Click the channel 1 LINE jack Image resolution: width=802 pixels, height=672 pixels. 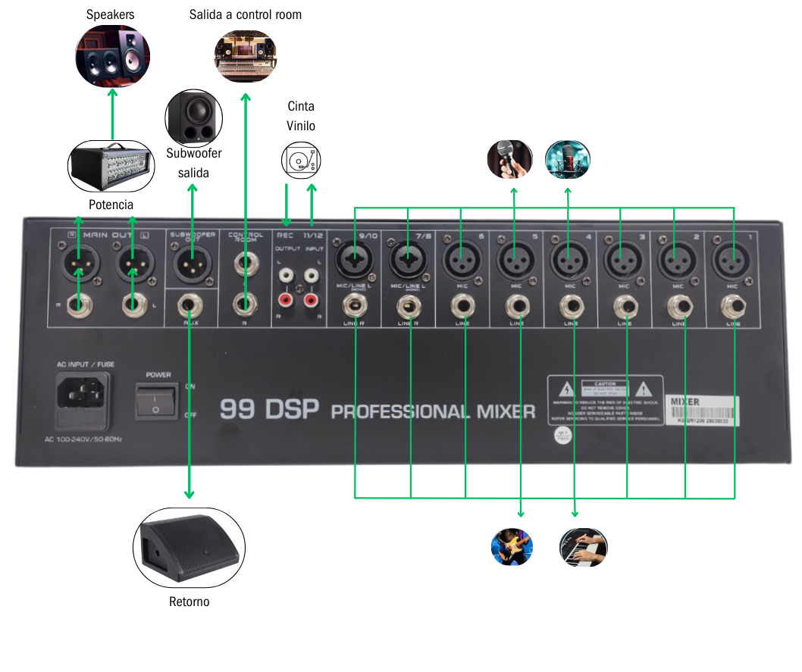[x=733, y=307]
